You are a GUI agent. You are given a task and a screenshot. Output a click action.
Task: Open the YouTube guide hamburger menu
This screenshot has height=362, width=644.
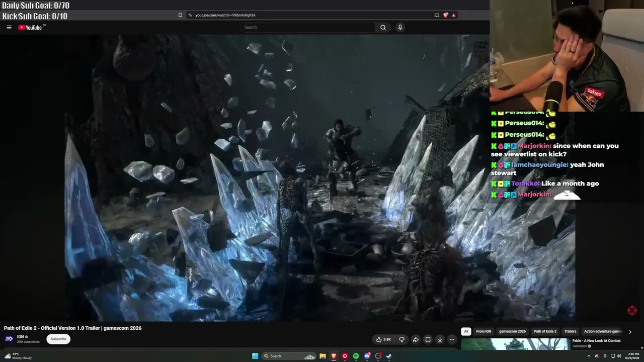tap(9, 27)
